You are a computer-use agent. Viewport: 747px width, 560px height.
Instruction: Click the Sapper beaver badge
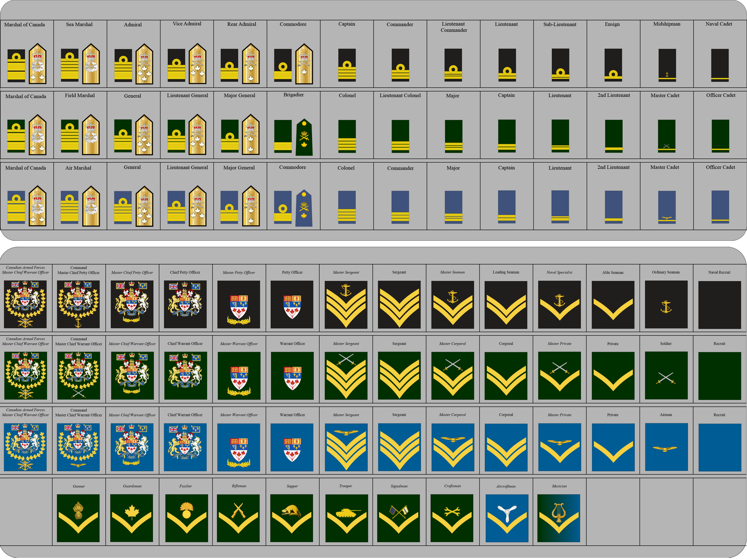click(292, 518)
